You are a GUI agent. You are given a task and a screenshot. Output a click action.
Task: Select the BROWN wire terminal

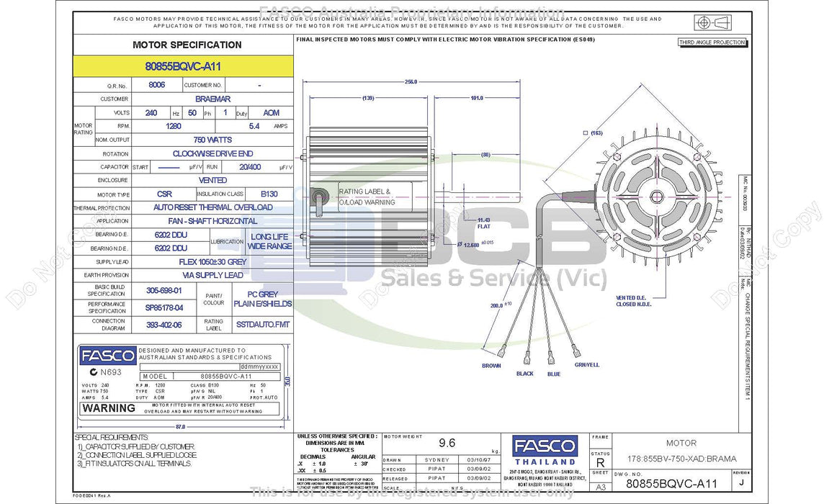pos(502,352)
